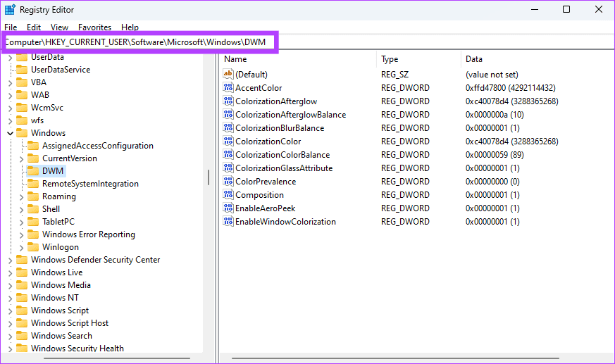Click the AssignedAccessConfiguration folder icon
The height and width of the screenshot is (364, 615).
(33, 145)
